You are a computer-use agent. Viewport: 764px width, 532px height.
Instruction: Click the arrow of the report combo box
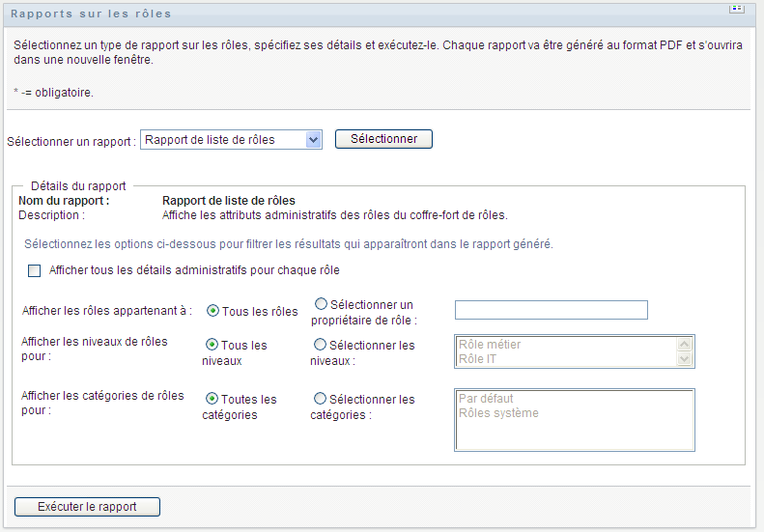click(312, 140)
